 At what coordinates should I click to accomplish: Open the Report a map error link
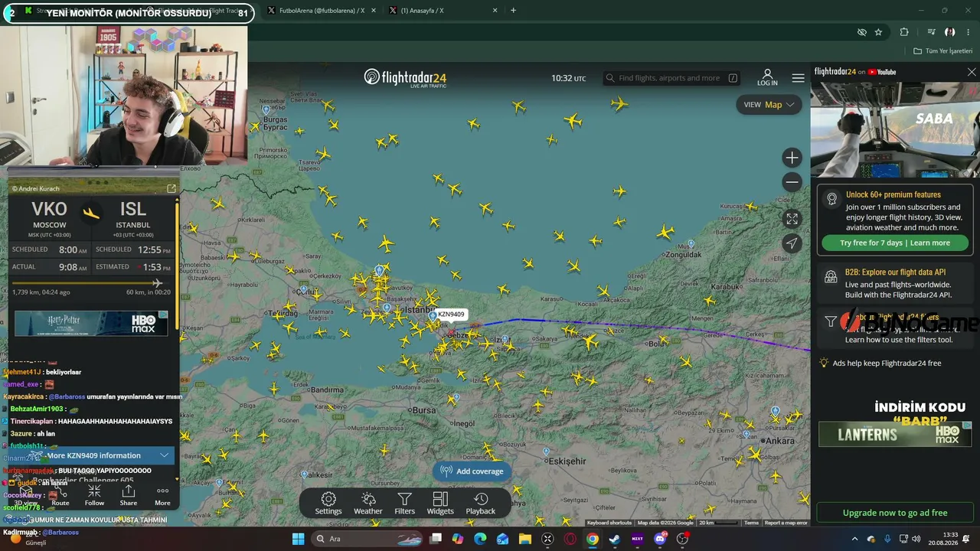coord(786,523)
